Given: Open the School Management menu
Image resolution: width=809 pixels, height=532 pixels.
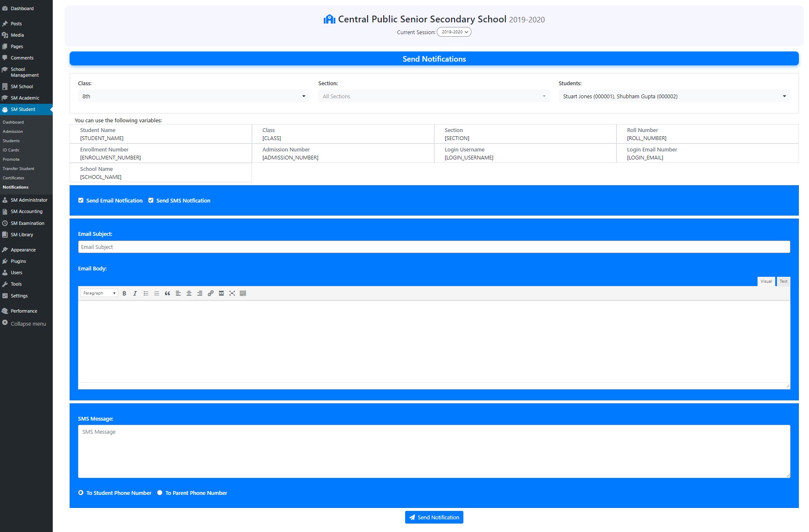Looking at the screenshot, I should (26, 72).
